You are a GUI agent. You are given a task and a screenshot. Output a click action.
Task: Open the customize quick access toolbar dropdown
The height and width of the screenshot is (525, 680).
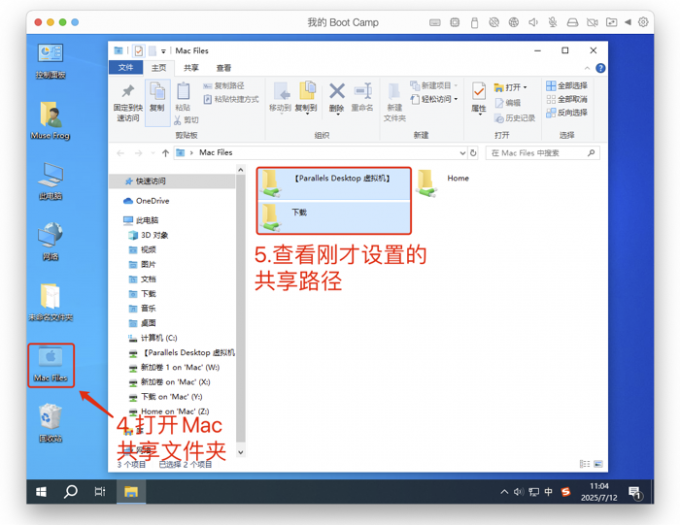point(163,51)
